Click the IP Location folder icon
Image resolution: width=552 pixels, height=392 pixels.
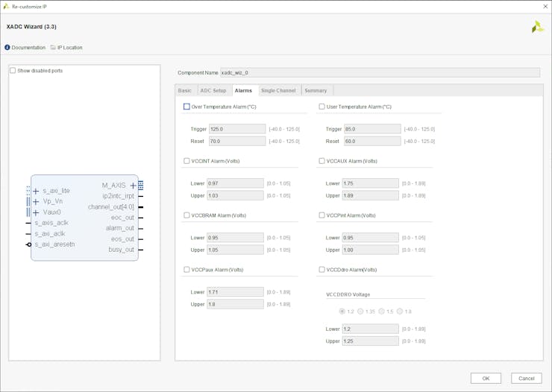point(53,47)
